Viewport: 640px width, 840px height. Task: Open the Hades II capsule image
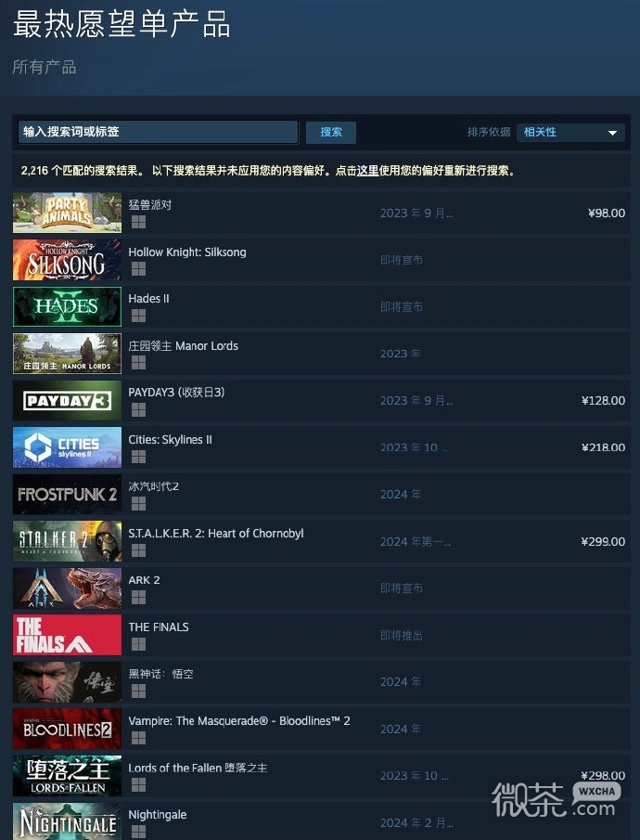pyautogui.click(x=67, y=306)
